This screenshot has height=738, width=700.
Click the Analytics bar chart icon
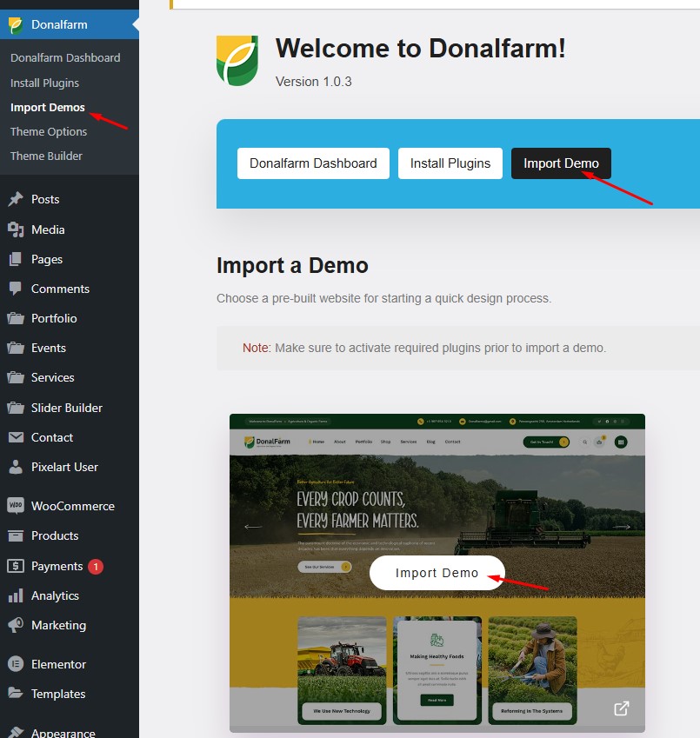click(16, 595)
